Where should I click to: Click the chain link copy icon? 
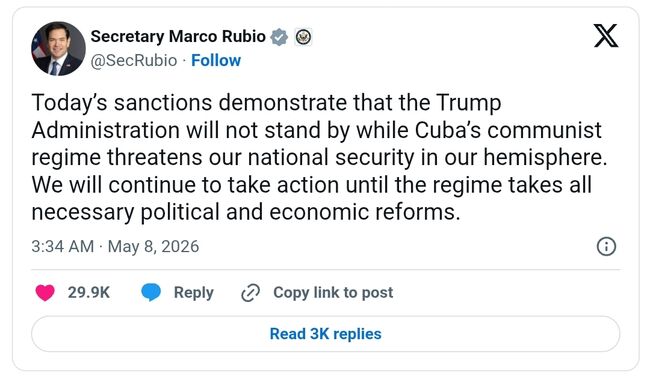click(250, 293)
